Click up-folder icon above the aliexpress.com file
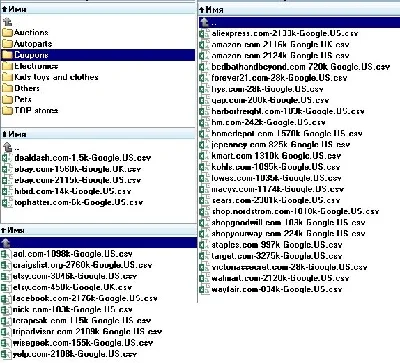Viewport: 400px width, 363px height. click(204, 22)
